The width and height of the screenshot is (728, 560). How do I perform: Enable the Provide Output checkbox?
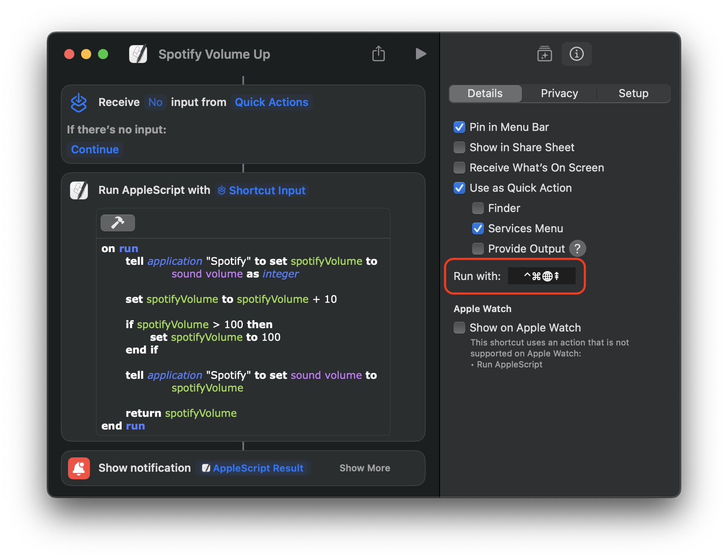[478, 249]
